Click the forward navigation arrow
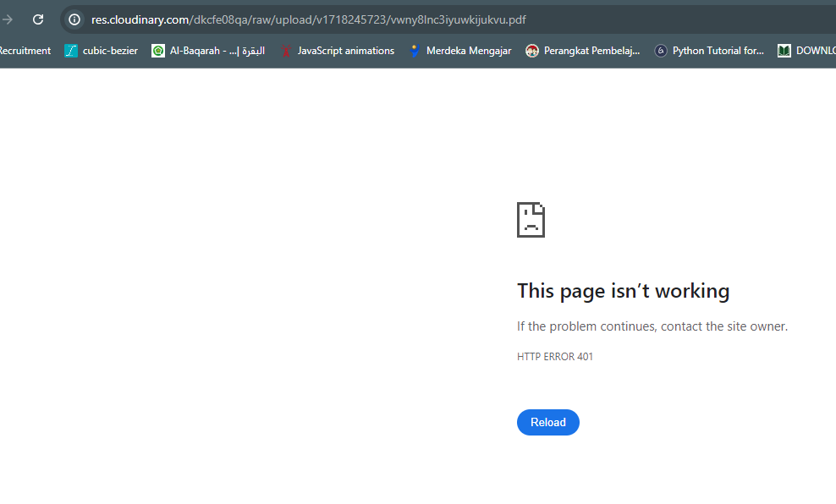 point(8,19)
